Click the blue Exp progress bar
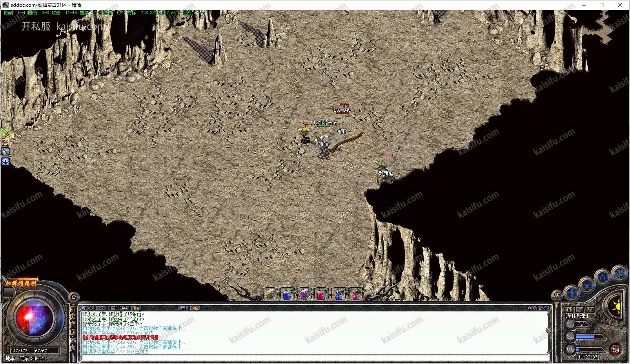This screenshot has height=364, width=630. tap(590, 337)
